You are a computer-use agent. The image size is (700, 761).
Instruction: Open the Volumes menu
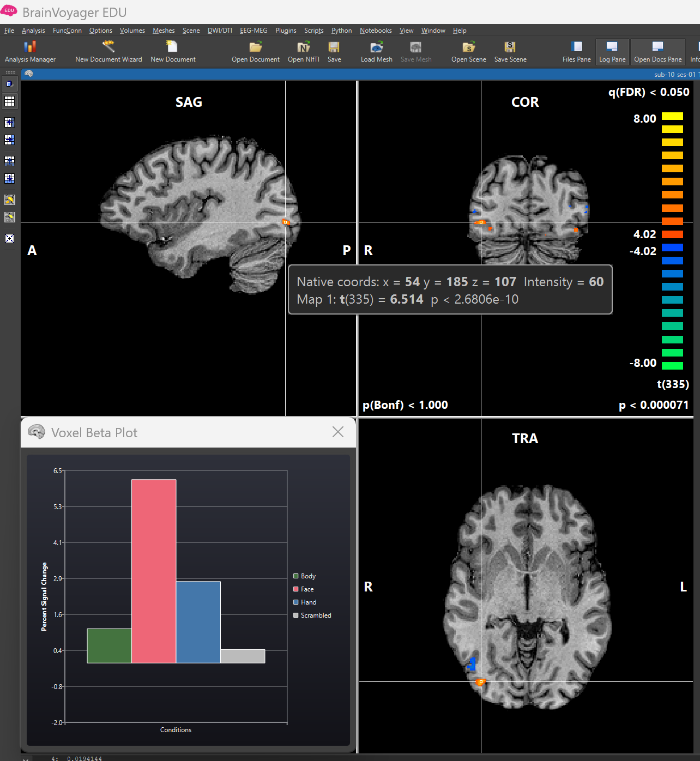click(132, 31)
